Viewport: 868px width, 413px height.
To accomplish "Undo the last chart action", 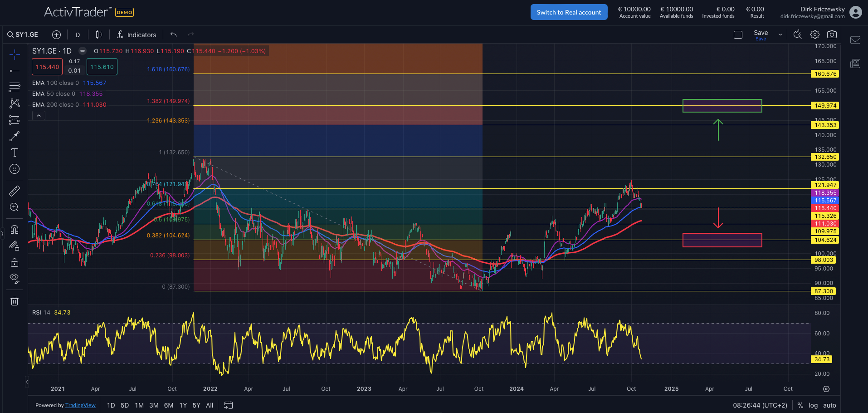I will (x=173, y=34).
